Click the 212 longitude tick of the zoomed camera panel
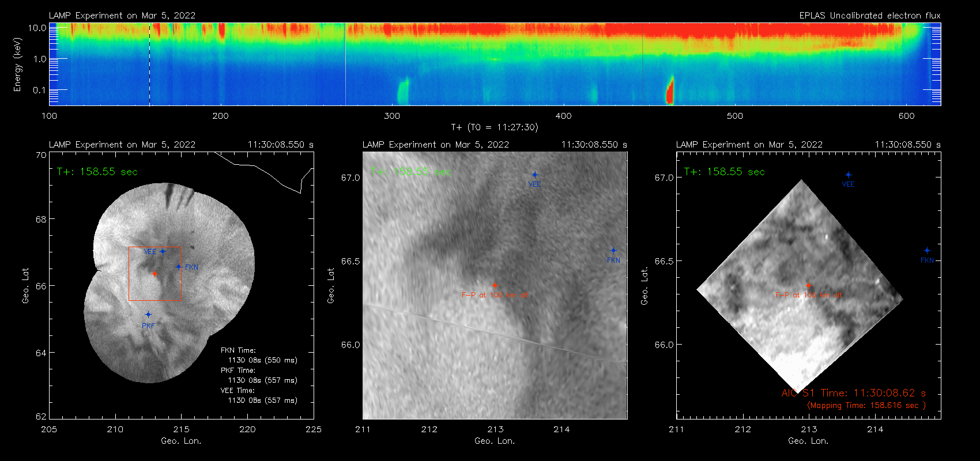980x461 pixels. pyautogui.click(x=429, y=429)
